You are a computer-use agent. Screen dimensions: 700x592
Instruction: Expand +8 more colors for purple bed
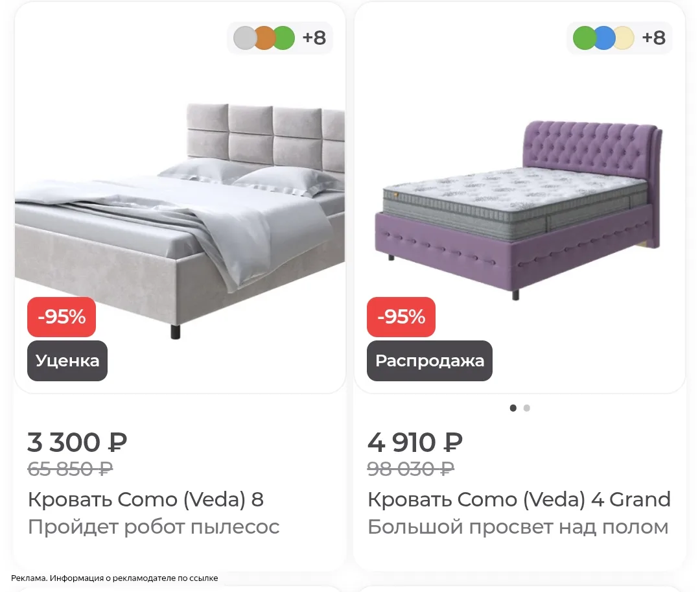(654, 38)
